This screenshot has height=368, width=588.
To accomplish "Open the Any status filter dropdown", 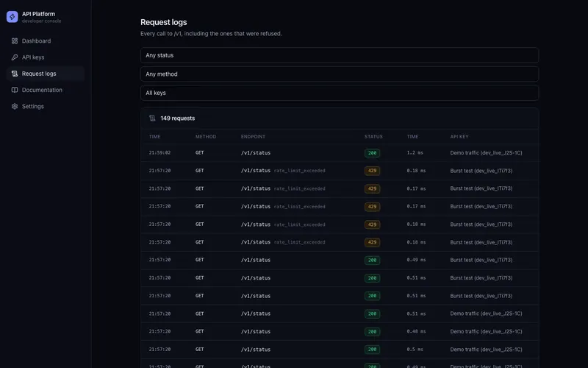I will tap(340, 55).
